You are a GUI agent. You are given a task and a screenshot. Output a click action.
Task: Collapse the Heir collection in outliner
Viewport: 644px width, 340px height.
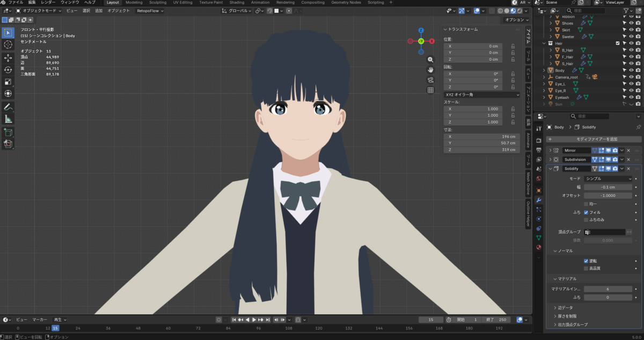pyautogui.click(x=544, y=43)
